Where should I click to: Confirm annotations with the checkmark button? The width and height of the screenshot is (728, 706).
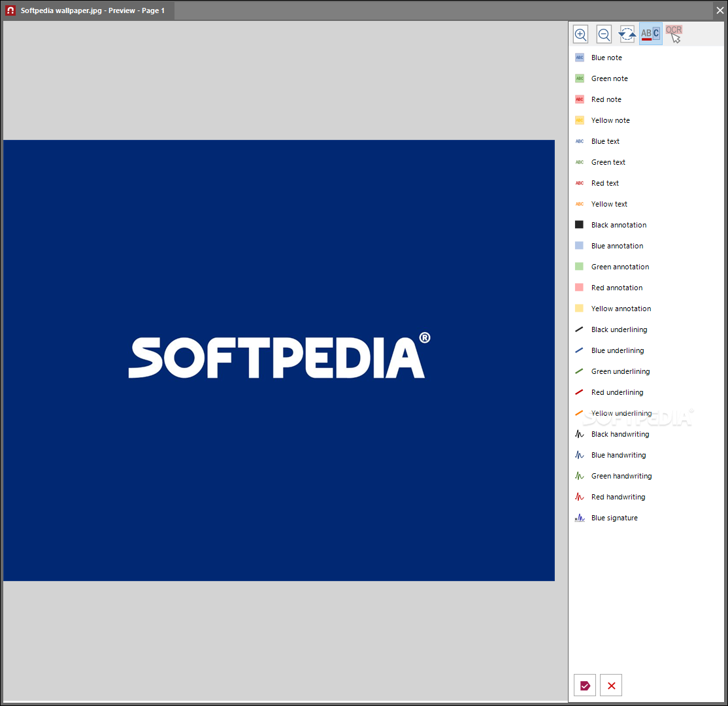tap(584, 685)
